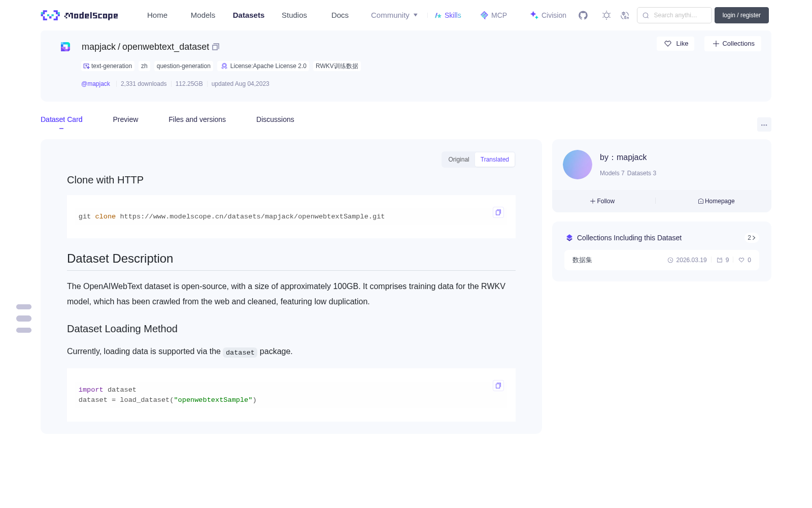This screenshot has width=812, height=508.
Task: Copy the dataset name mapjack/openwebtext_dataset
Action: click(216, 47)
